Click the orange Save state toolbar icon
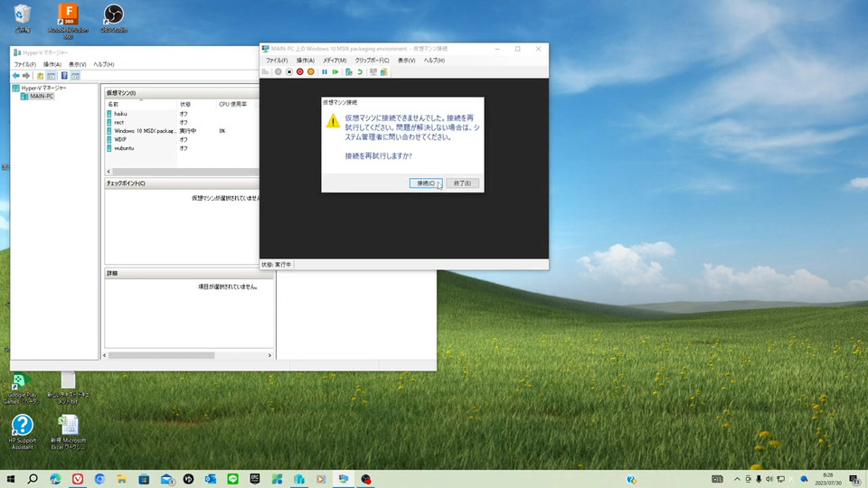The width and height of the screenshot is (868, 488). click(311, 71)
